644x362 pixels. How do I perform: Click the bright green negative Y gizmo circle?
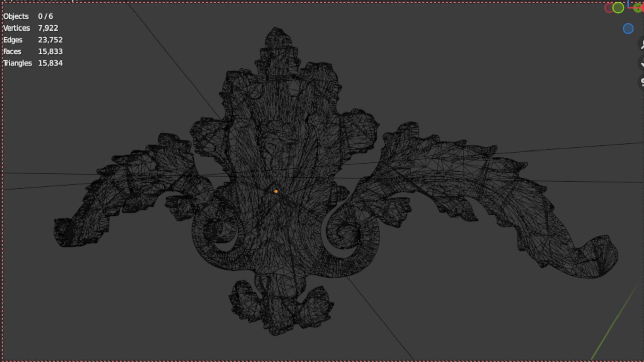tap(618, 8)
